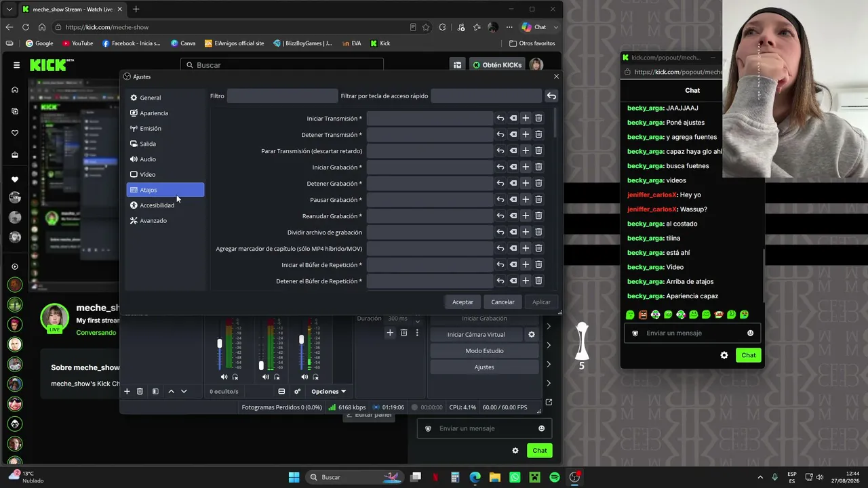The width and height of the screenshot is (868, 488).
Task: Remove transition with trash icon near Duración
Action: (x=403, y=332)
